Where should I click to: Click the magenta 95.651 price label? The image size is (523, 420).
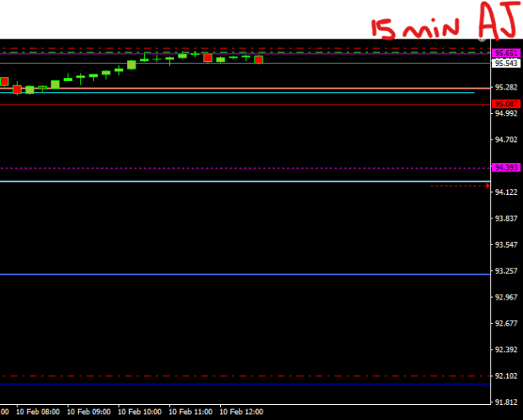[506, 53]
